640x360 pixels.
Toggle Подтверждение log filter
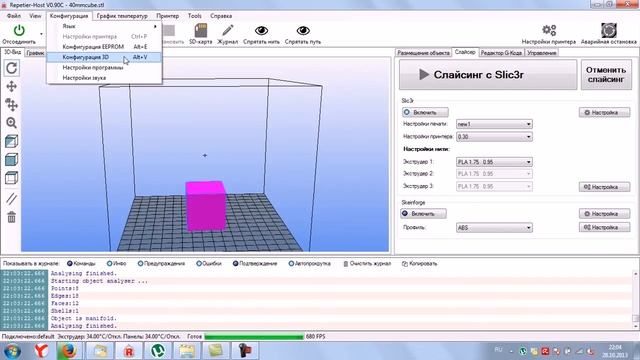click(255, 264)
